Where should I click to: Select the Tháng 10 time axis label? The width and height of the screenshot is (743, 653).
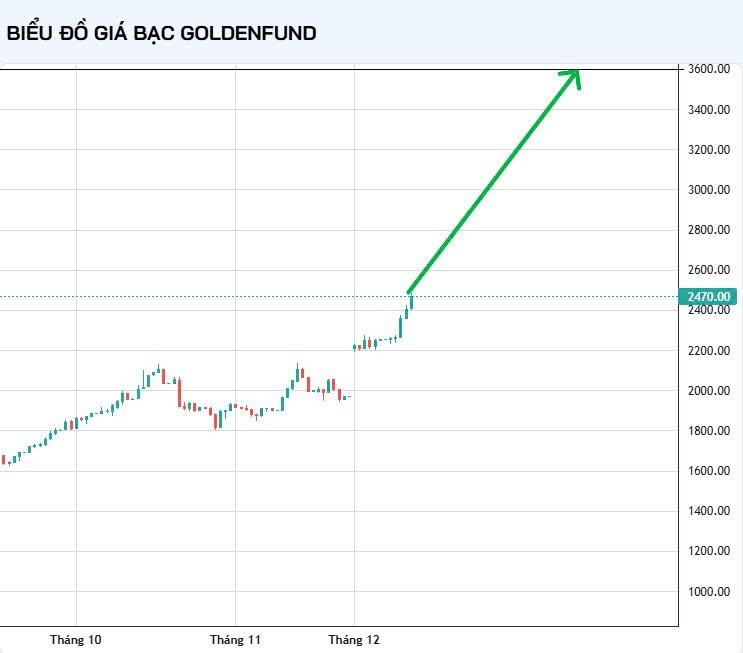[76, 639]
